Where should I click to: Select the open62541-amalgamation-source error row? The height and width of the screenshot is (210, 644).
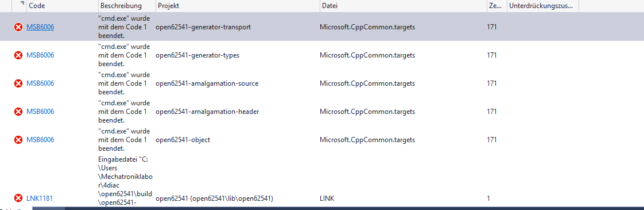tap(322, 83)
